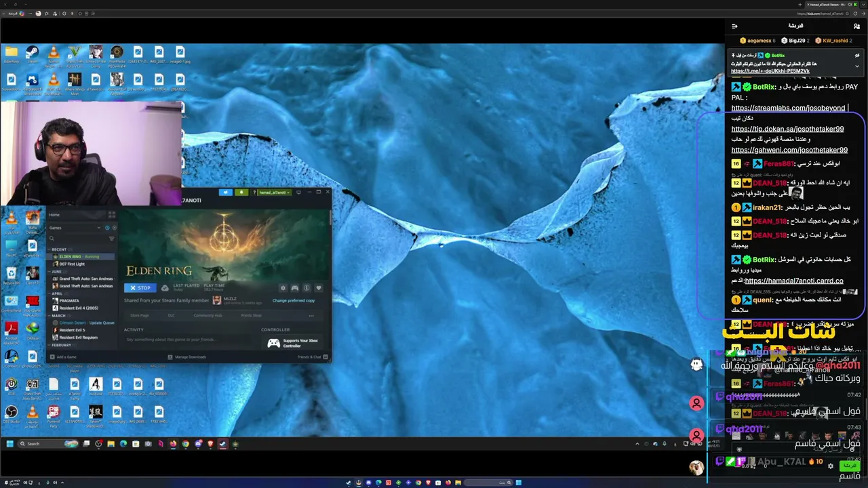Open the Steam shortcut on the desktop
Viewport: 868px width, 488px height.
tap(33, 53)
